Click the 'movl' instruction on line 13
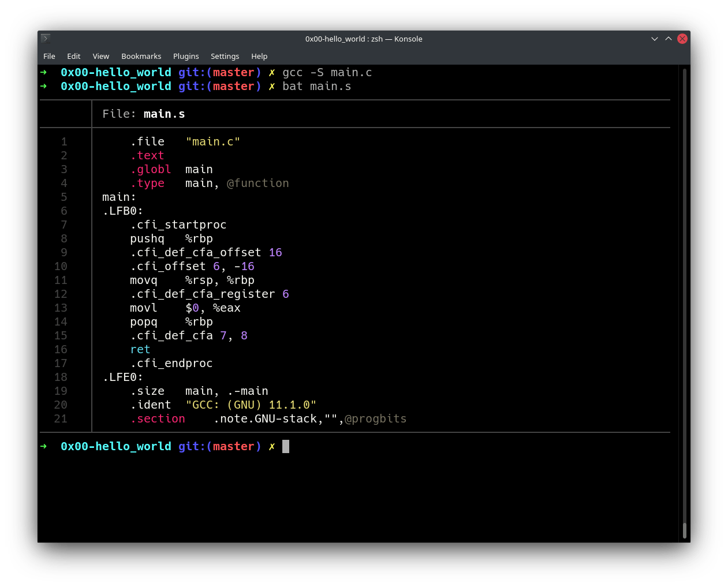Screen dimensions: 728x587 144,308
